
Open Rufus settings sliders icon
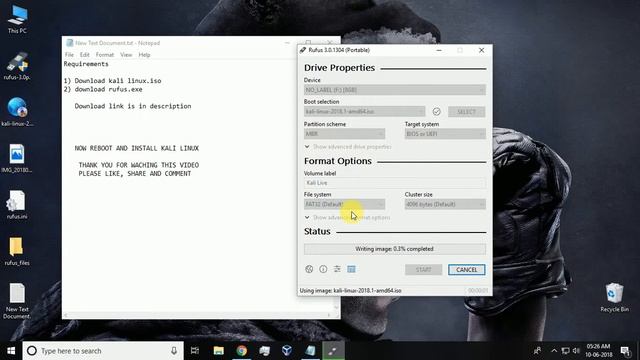[337, 269]
